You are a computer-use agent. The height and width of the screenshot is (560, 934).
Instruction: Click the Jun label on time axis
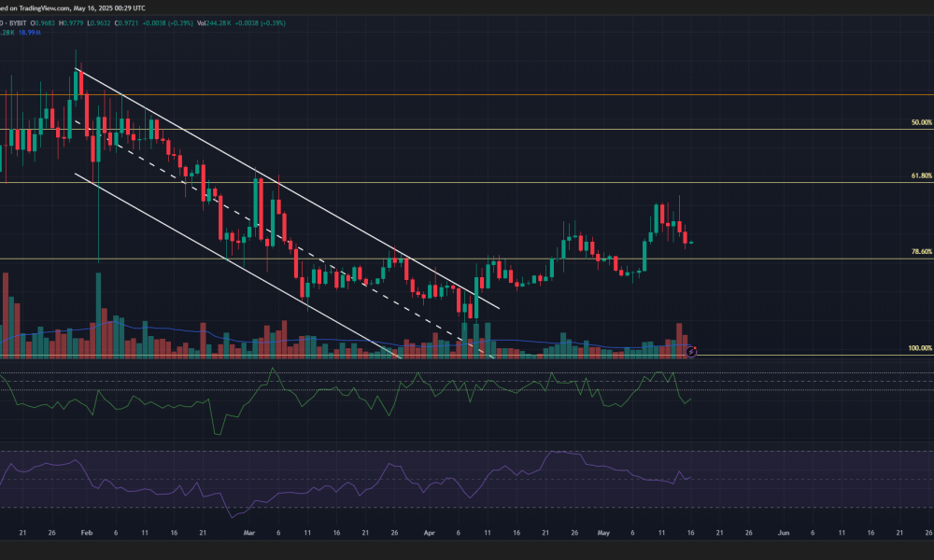784,533
